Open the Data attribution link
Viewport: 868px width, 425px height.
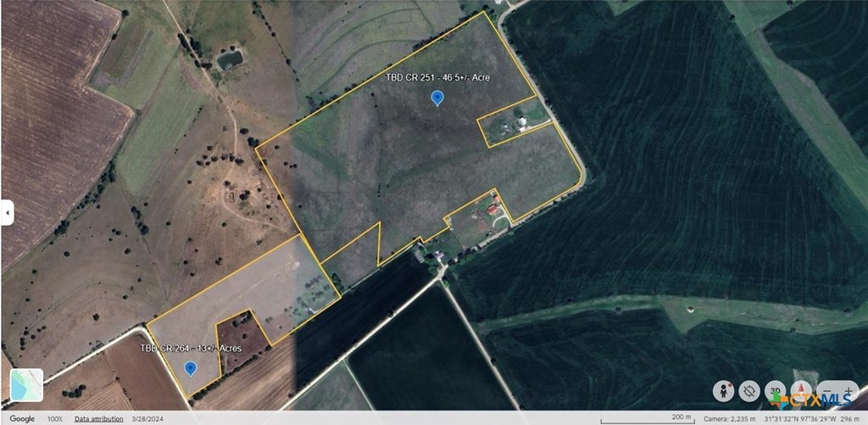(97, 419)
